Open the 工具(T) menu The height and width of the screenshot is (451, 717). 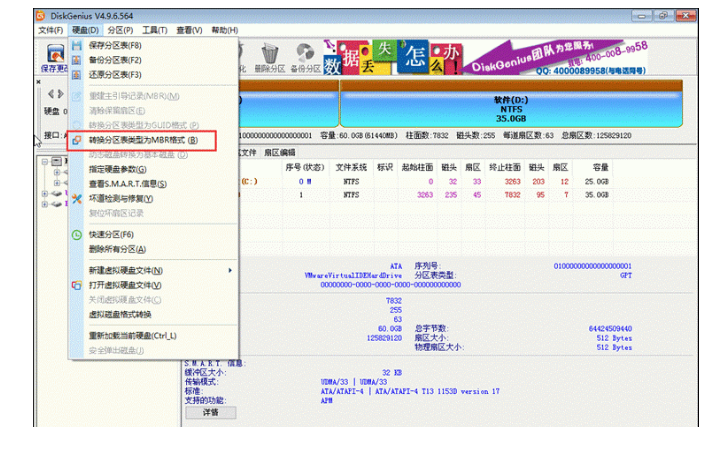pos(155,30)
